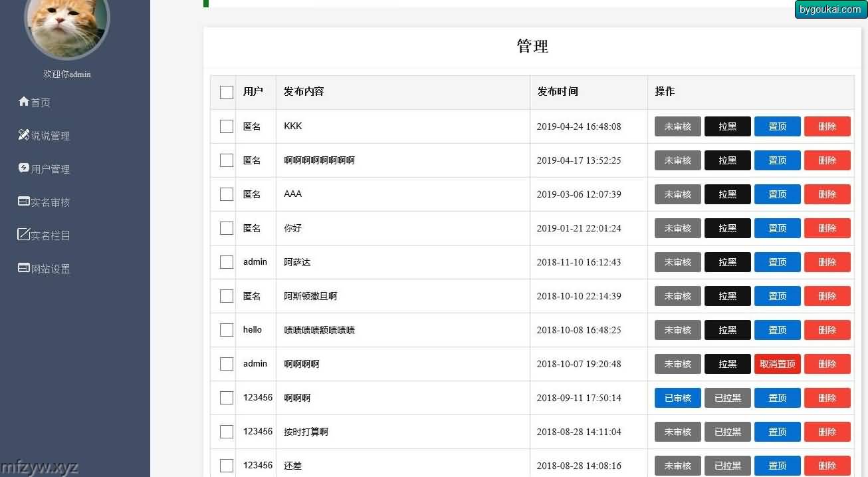Click the home icon beside 首页
This screenshot has width=868, height=477.
pyautogui.click(x=24, y=102)
